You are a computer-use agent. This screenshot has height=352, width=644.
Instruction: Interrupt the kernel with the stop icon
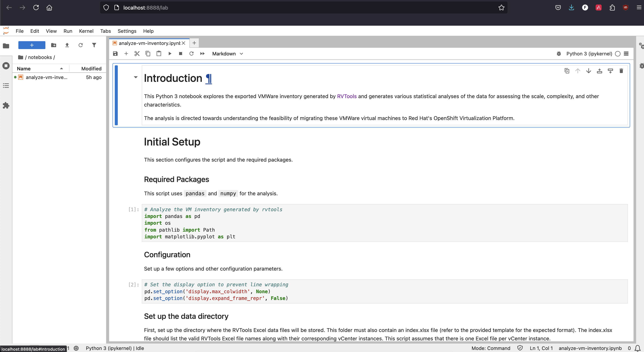[x=180, y=54]
